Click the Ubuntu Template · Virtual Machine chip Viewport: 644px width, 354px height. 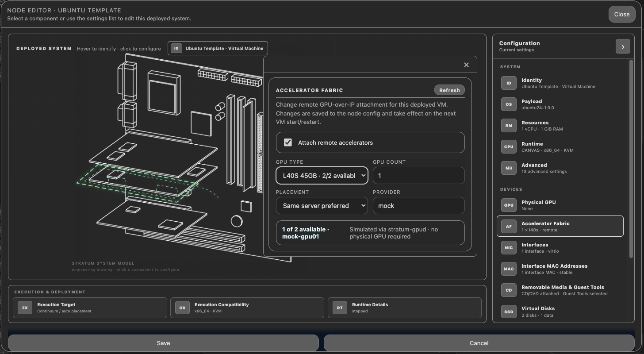click(218, 49)
